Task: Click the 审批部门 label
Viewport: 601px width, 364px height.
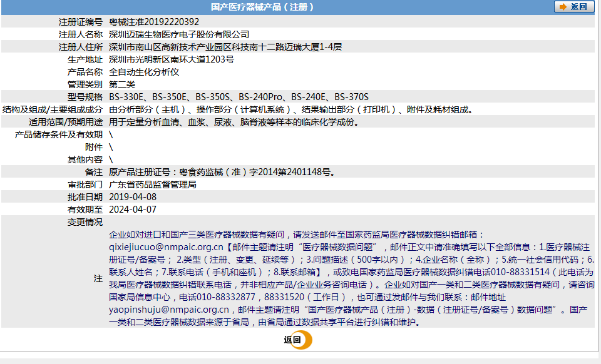Action: coord(85,185)
